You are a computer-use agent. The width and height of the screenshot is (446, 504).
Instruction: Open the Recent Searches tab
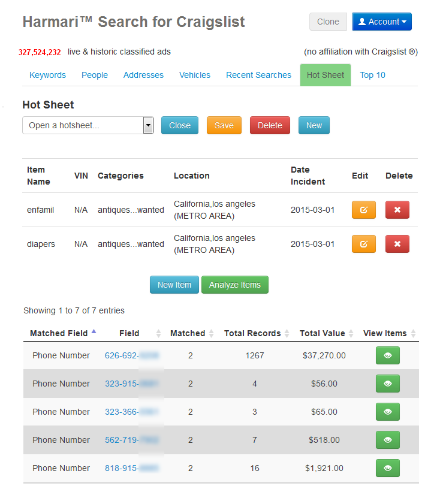tap(258, 76)
